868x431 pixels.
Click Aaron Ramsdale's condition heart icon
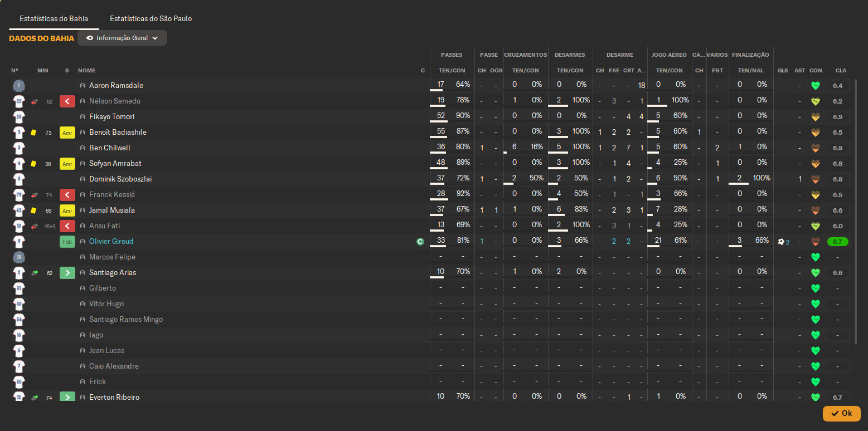pyautogui.click(x=816, y=86)
